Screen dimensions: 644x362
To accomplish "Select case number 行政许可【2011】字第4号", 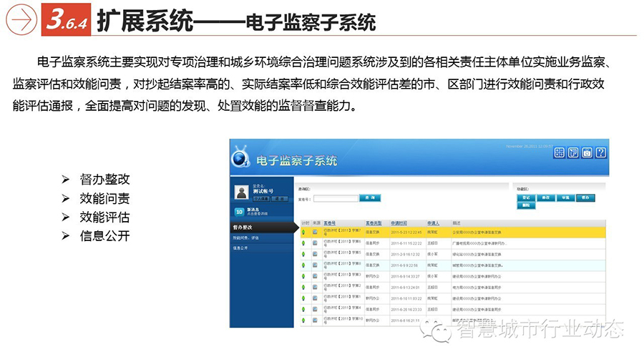I will click(342, 310).
